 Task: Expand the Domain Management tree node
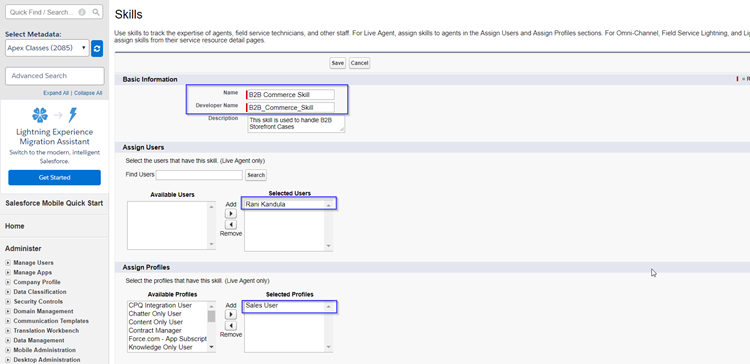click(x=8, y=311)
